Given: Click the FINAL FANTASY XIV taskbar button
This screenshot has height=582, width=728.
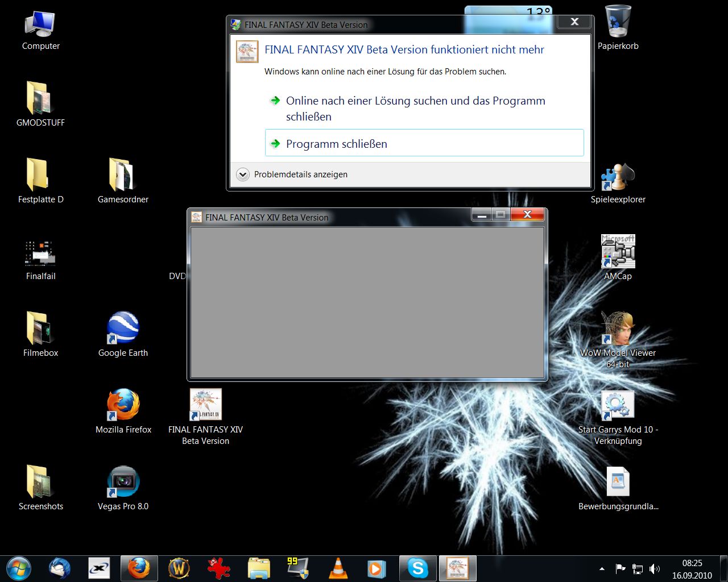Looking at the screenshot, I should tap(457, 568).
